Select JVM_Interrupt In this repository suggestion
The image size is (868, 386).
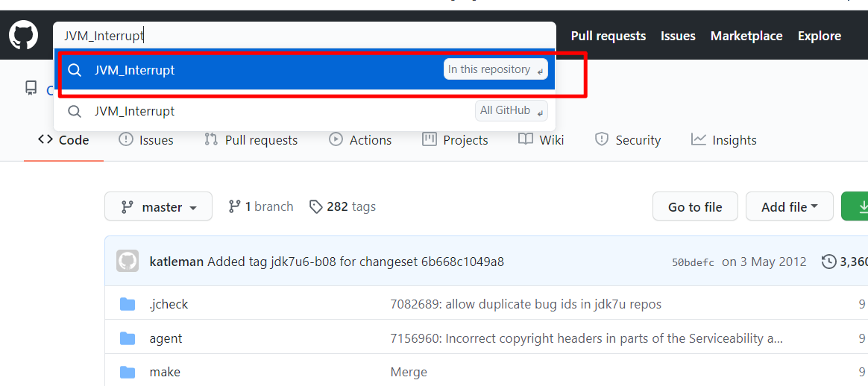304,70
